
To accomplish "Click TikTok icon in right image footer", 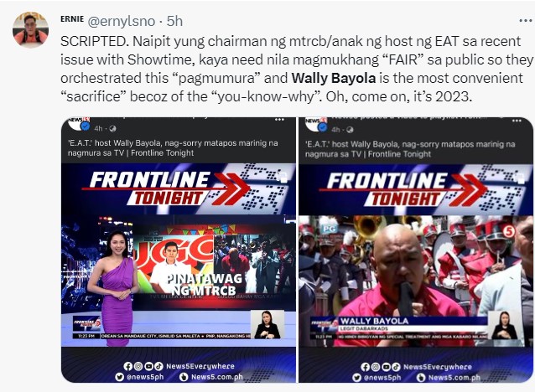I will [x=396, y=367].
